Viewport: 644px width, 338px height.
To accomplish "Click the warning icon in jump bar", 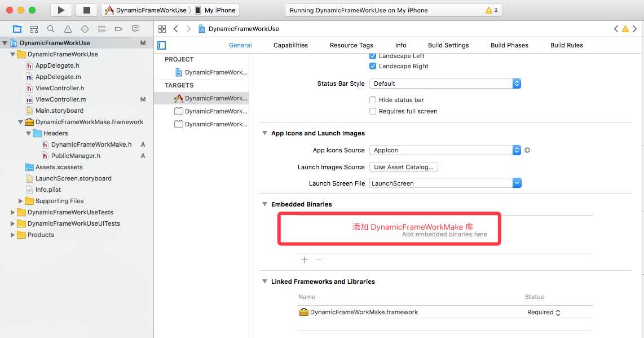I will (x=625, y=29).
